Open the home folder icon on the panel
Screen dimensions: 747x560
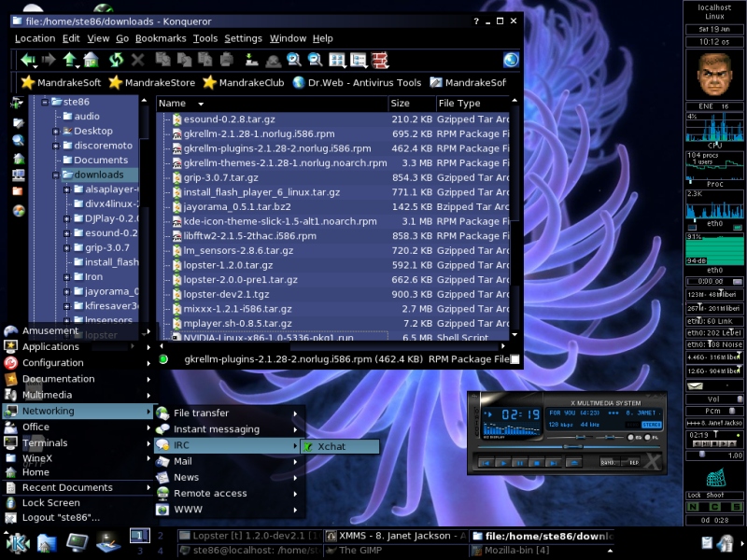click(47, 543)
